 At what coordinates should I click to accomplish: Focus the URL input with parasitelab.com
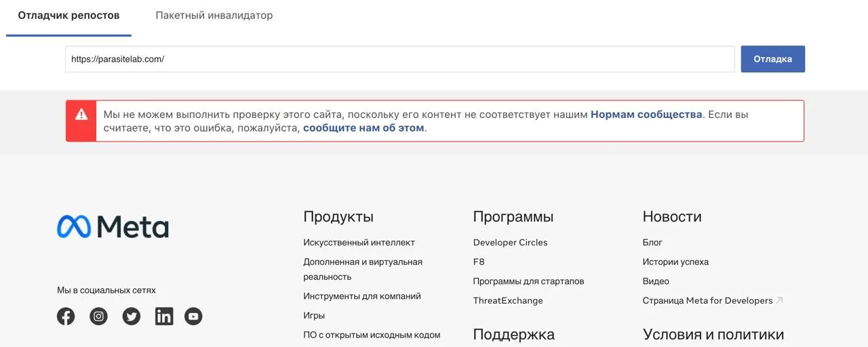point(400,59)
